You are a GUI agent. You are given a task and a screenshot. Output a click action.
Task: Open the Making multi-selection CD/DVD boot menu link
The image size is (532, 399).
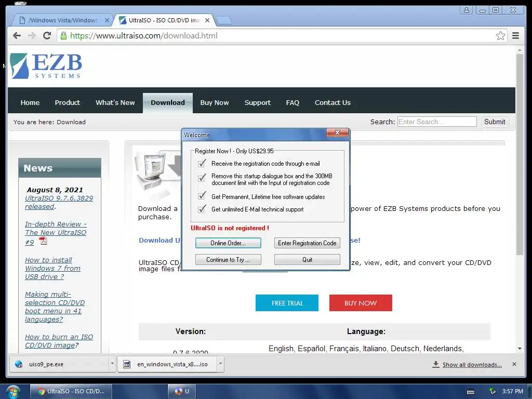(55, 307)
